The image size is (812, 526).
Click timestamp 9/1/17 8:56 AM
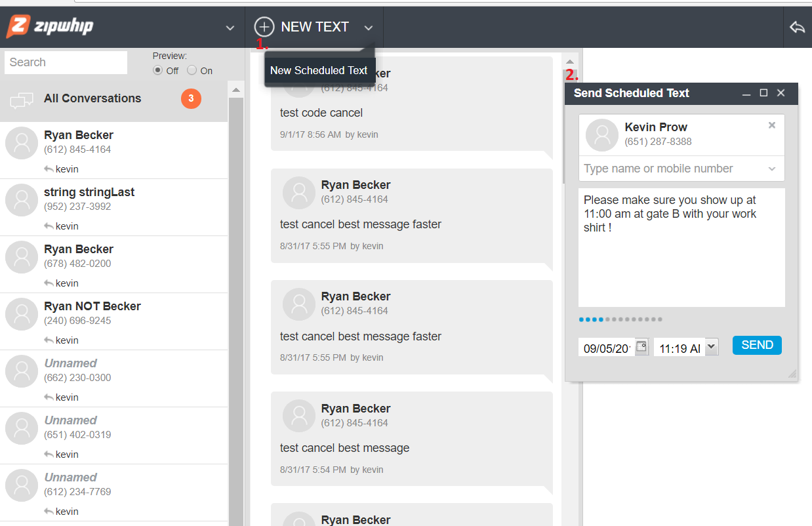(310, 134)
